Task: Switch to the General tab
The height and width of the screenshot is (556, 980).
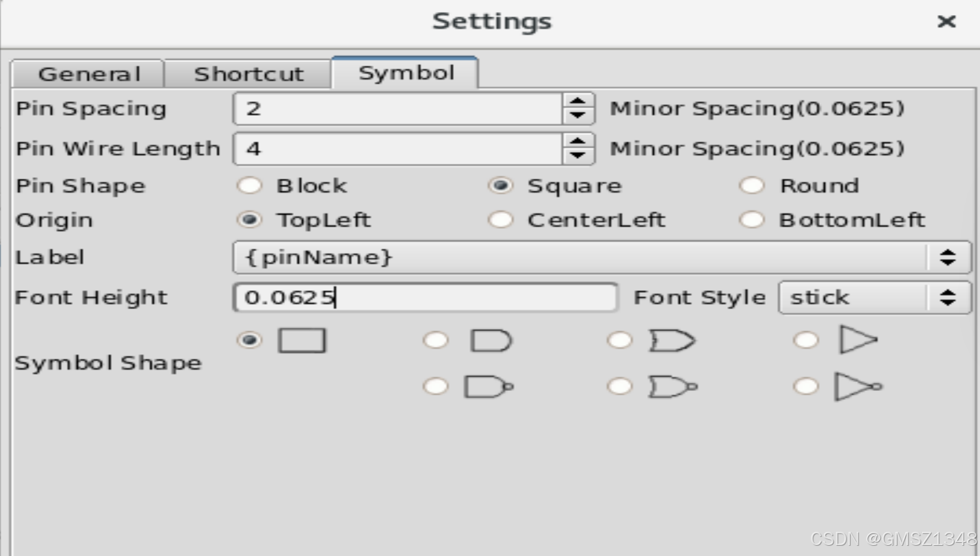Action: click(x=88, y=74)
